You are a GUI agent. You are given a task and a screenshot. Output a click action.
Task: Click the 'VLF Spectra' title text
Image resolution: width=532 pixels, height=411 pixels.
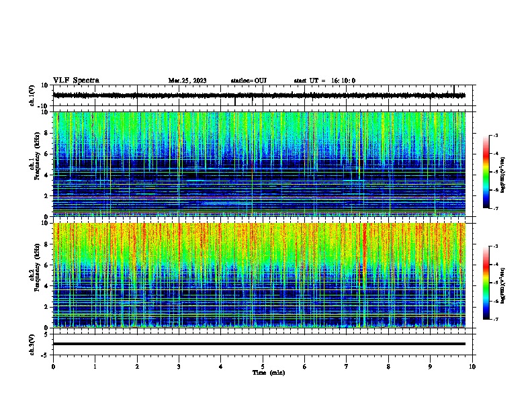pyautogui.click(x=76, y=81)
